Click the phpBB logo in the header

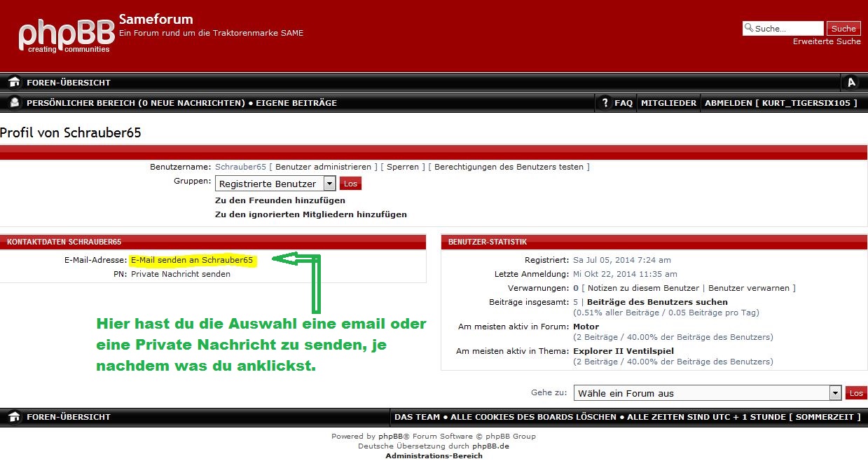[x=64, y=35]
